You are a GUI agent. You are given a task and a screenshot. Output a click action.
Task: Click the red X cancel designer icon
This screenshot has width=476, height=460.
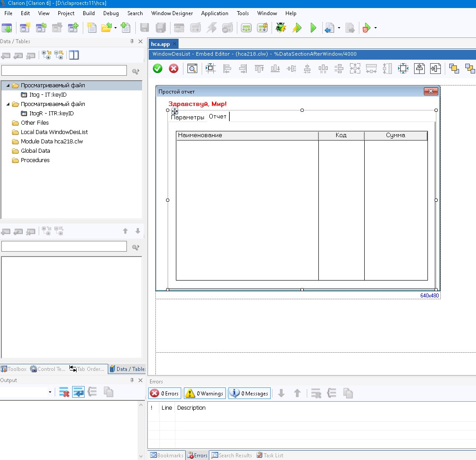(174, 68)
